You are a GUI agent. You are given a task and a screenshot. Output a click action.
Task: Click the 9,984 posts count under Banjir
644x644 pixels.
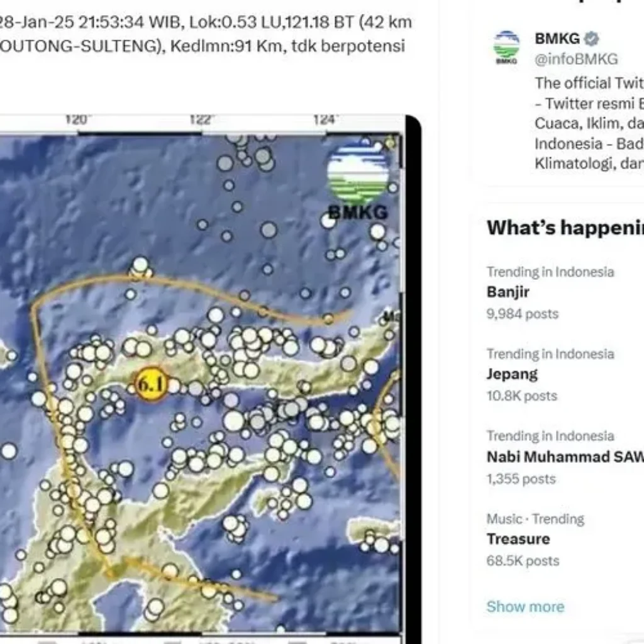(x=521, y=313)
